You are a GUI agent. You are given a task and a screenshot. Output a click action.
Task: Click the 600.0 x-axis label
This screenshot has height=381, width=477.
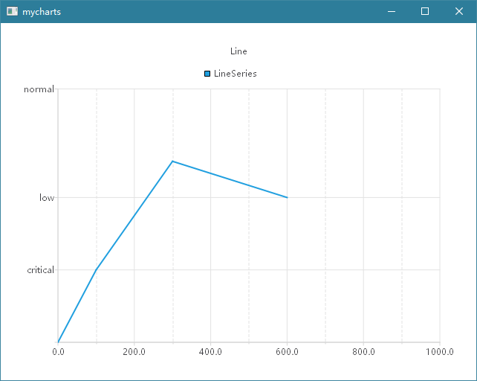(287, 352)
